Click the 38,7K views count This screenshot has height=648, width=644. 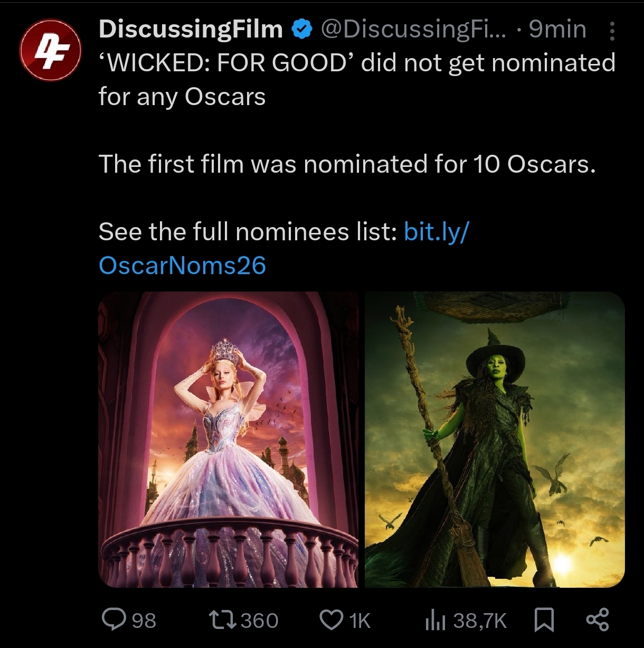[x=479, y=620]
